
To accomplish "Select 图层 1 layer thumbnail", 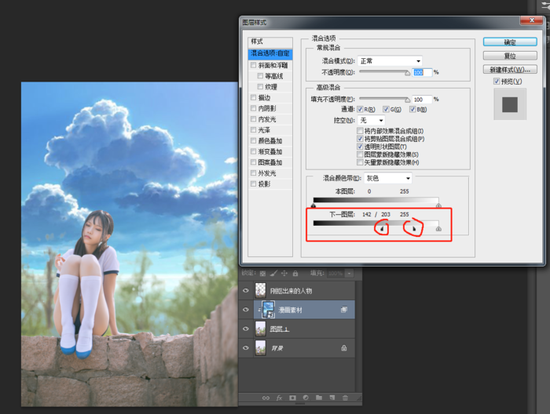I will tap(260, 329).
